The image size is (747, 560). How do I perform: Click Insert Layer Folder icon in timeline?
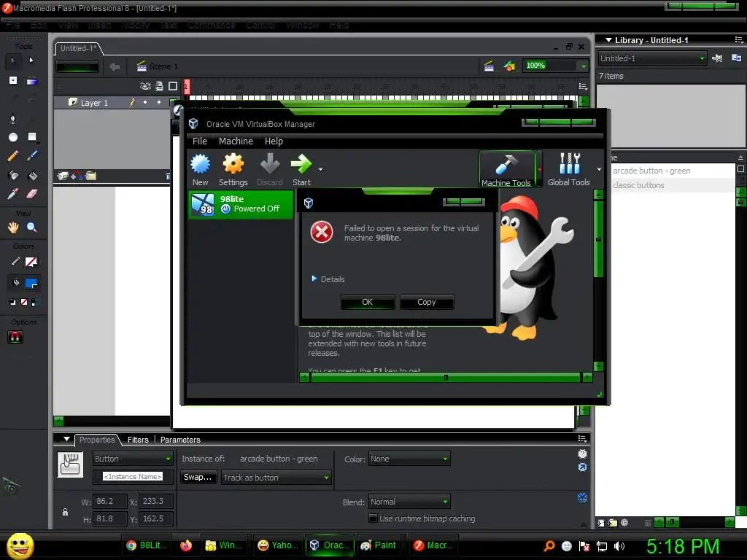point(90,176)
